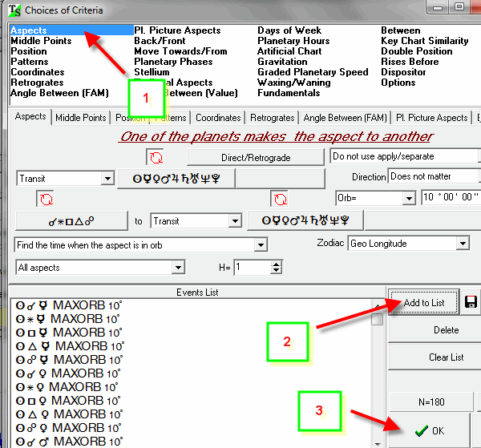481x448 pixels.
Task: Click the swap icon above Direct/Retrograde
Action: (154, 156)
